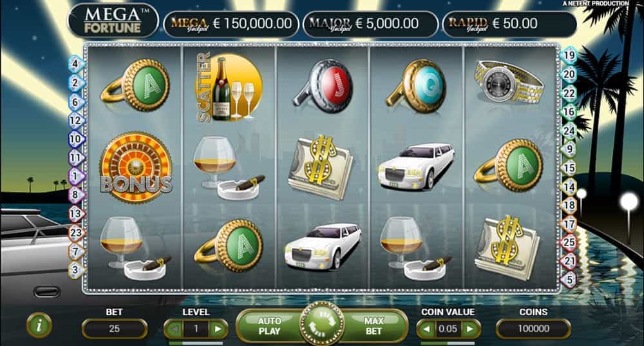Decrease the coin value

pyautogui.click(x=426, y=329)
